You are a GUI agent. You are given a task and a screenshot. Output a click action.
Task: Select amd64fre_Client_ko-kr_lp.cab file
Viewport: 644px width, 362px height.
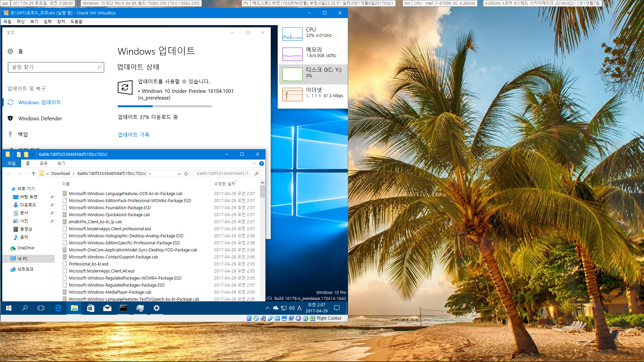[x=95, y=222]
